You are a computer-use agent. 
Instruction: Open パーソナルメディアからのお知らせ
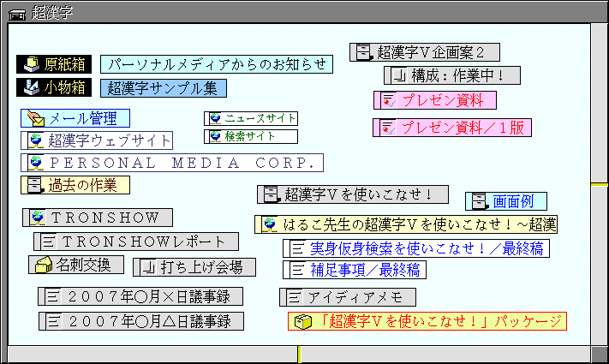[x=216, y=64]
